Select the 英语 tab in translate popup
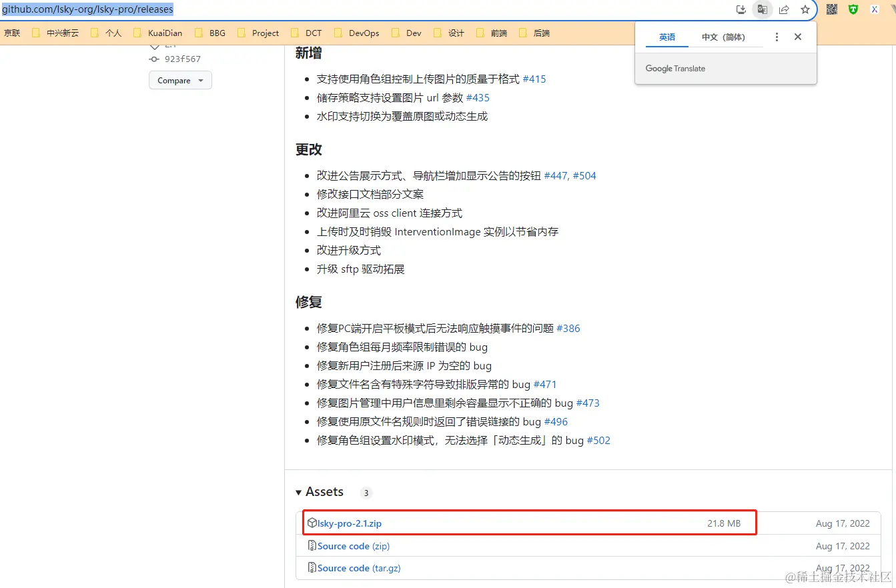The height and width of the screenshot is (588, 896). click(x=667, y=37)
